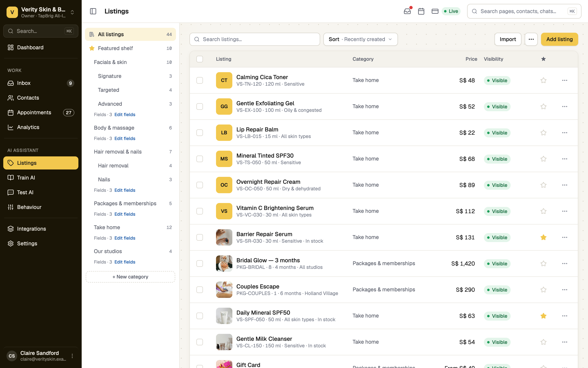This screenshot has width=588, height=368.
Task: Click the + New category button
Action: 130,277
